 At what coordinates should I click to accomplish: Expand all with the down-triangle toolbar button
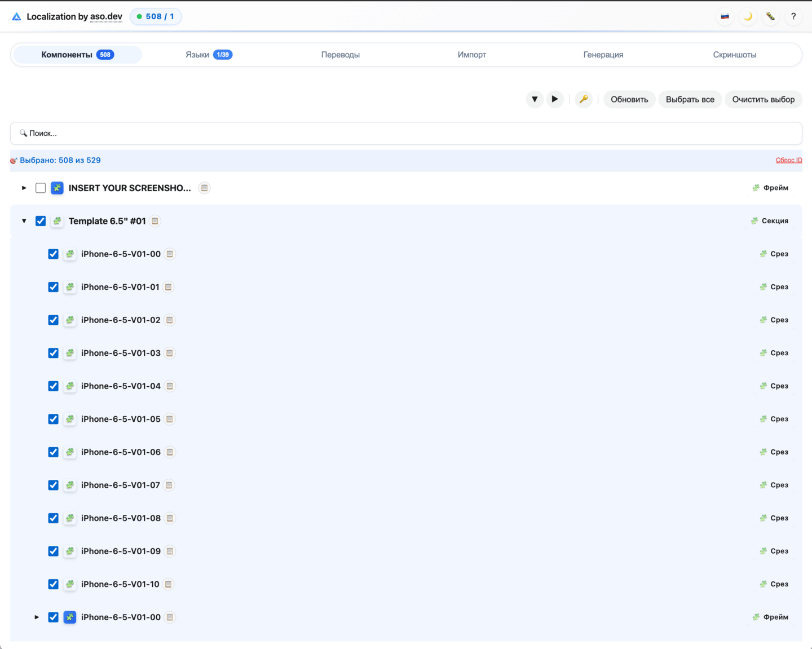click(535, 99)
